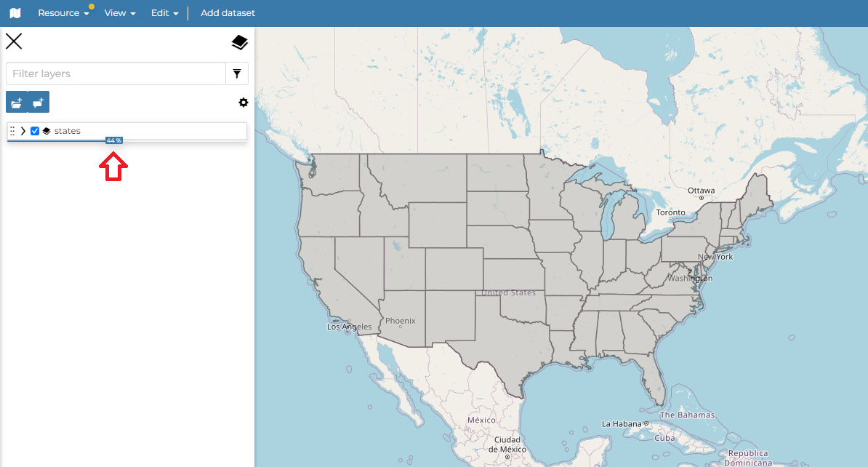Image resolution: width=868 pixels, height=467 pixels.
Task: Click the Los Angeles label on the map
Action: (350, 327)
